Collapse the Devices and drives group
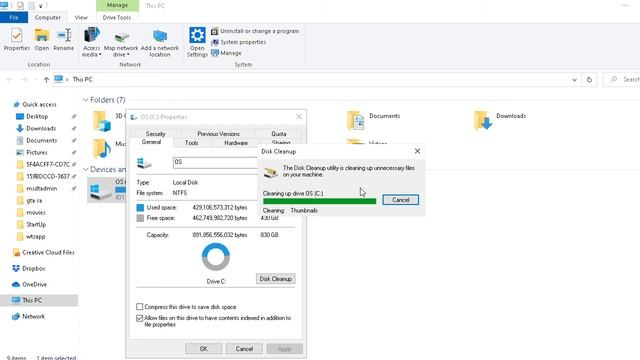 click(x=86, y=169)
